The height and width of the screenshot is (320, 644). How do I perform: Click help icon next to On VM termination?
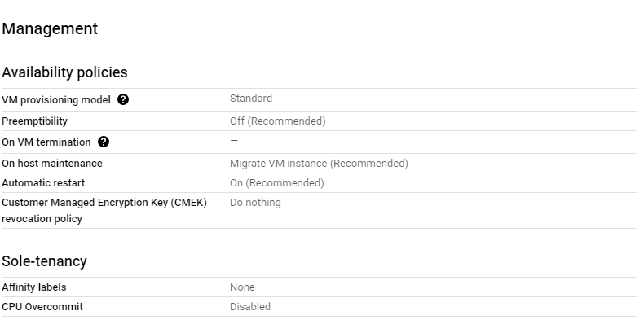click(104, 142)
